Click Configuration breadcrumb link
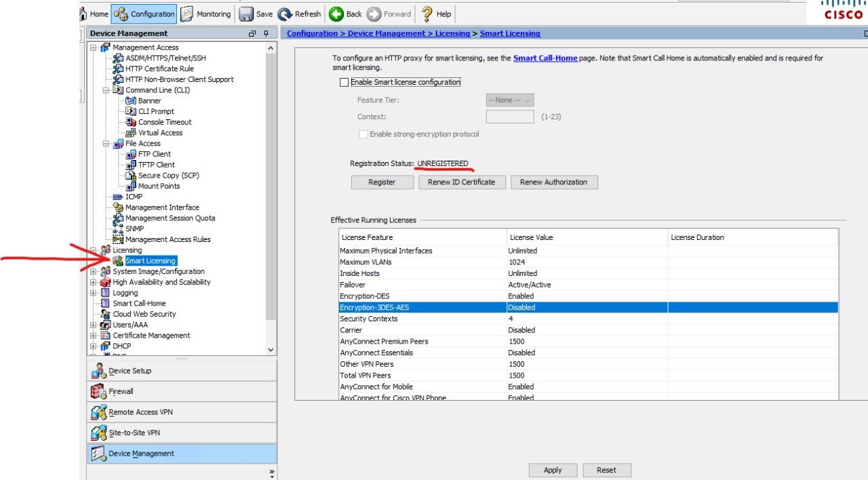 [312, 33]
